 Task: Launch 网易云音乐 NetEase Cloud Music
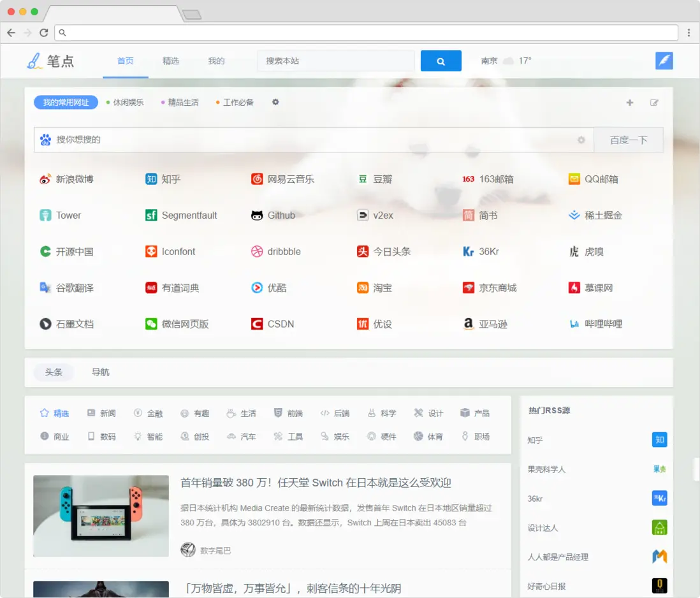(x=285, y=179)
